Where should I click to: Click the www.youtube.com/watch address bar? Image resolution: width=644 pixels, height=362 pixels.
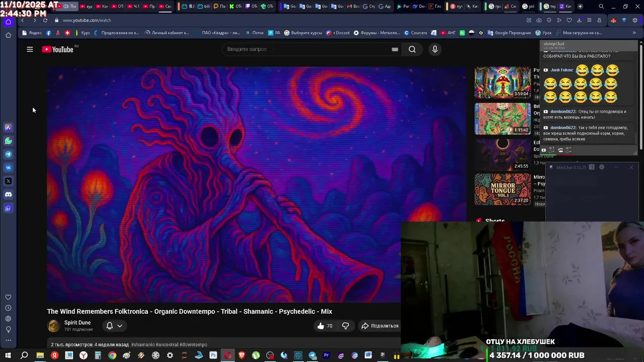coord(87,20)
